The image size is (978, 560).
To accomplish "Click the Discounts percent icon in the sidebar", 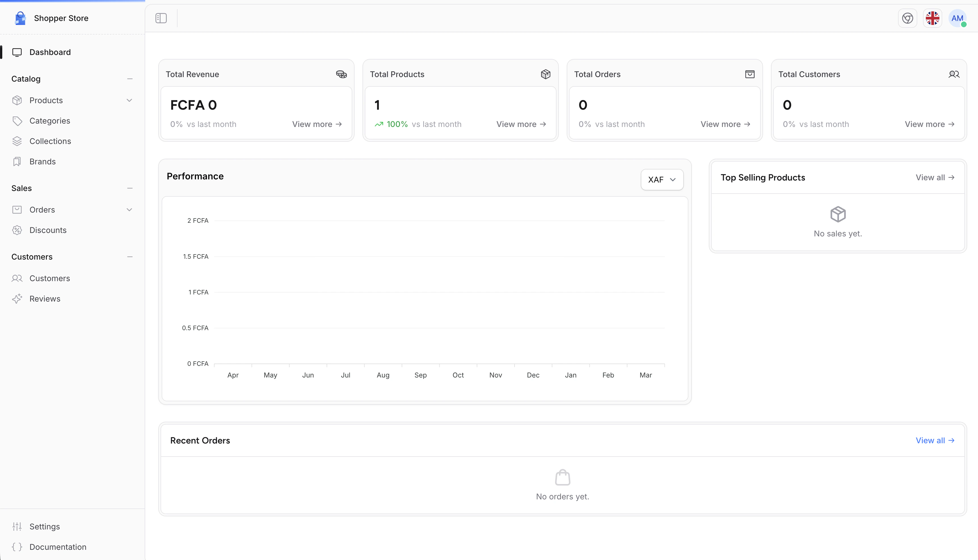I will click(x=17, y=230).
